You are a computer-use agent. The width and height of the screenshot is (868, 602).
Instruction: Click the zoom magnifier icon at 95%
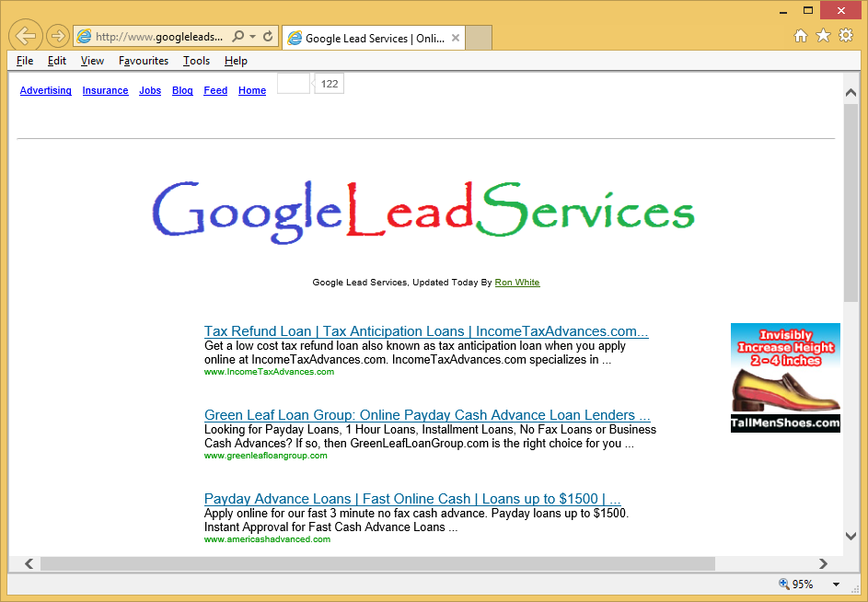point(784,584)
